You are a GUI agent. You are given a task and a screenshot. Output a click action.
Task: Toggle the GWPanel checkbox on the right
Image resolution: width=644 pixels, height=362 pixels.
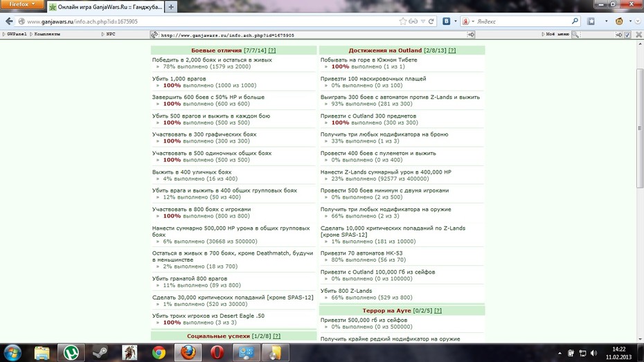tap(627, 35)
